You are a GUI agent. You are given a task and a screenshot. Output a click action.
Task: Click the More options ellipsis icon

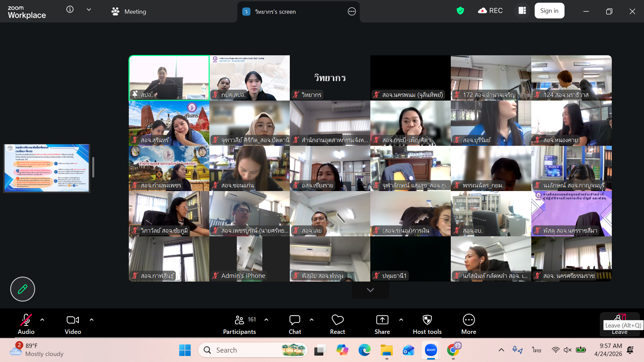pos(469,320)
